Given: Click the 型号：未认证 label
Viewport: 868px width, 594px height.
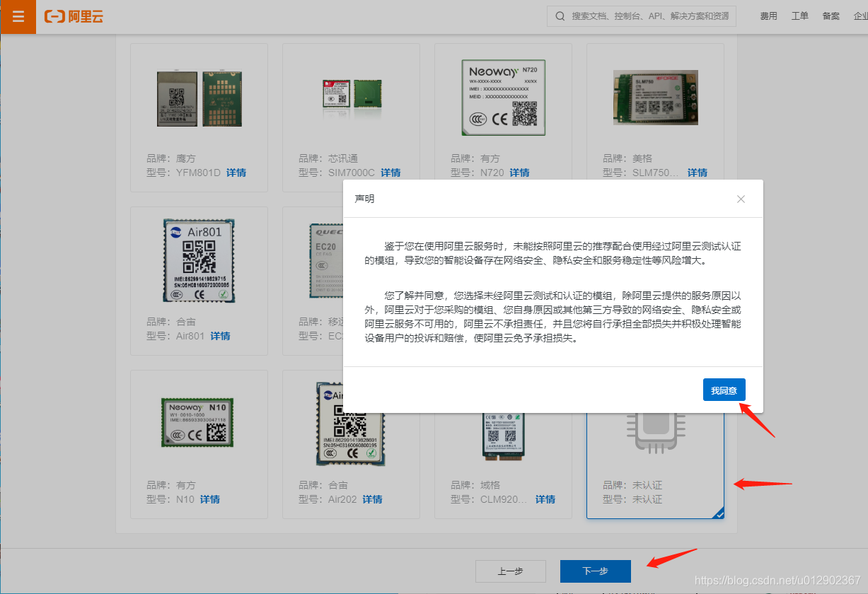Looking at the screenshot, I should (632, 499).
